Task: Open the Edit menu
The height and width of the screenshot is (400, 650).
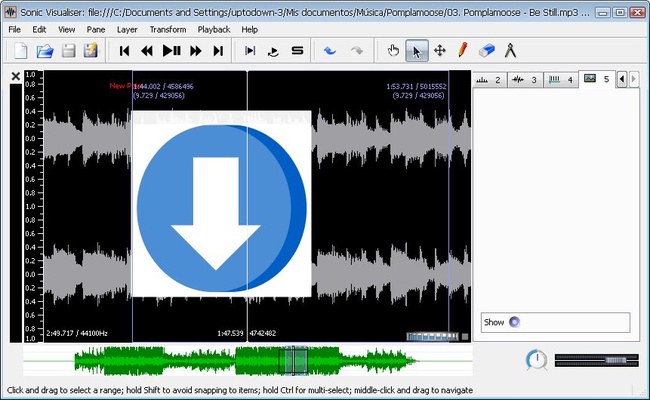Action: click(x=39, y=29)
